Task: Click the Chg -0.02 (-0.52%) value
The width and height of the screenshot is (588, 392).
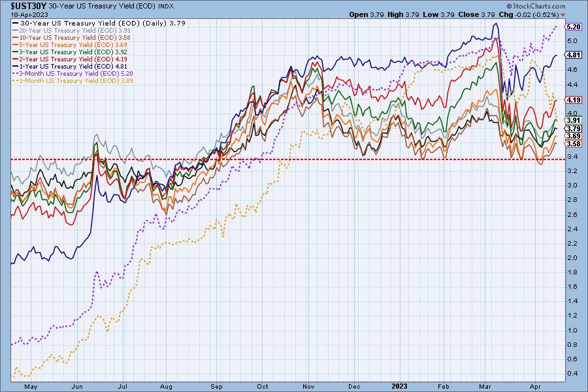Action: (529, 14)
